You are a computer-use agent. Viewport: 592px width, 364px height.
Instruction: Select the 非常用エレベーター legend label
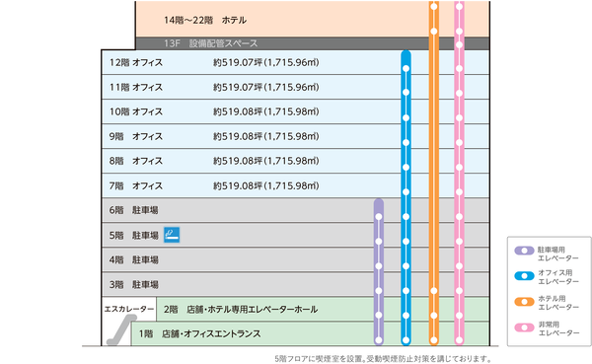point(558,328)
